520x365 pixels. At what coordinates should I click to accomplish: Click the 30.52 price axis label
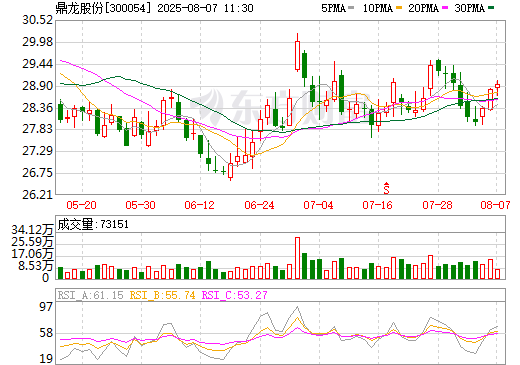37,20
